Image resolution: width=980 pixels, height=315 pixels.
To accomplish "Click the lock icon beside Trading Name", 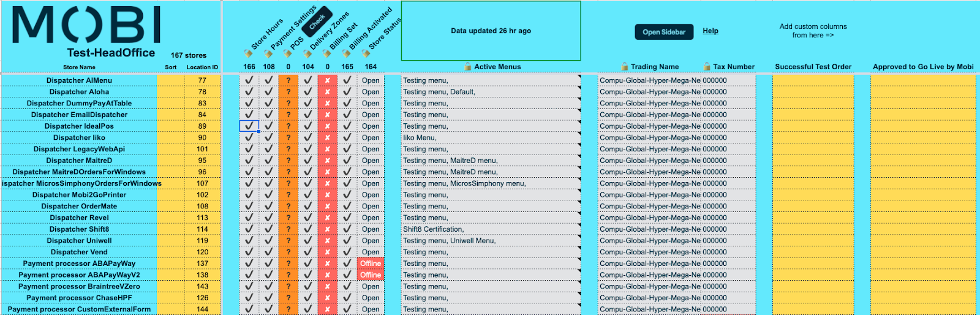I will click(625, 67).
